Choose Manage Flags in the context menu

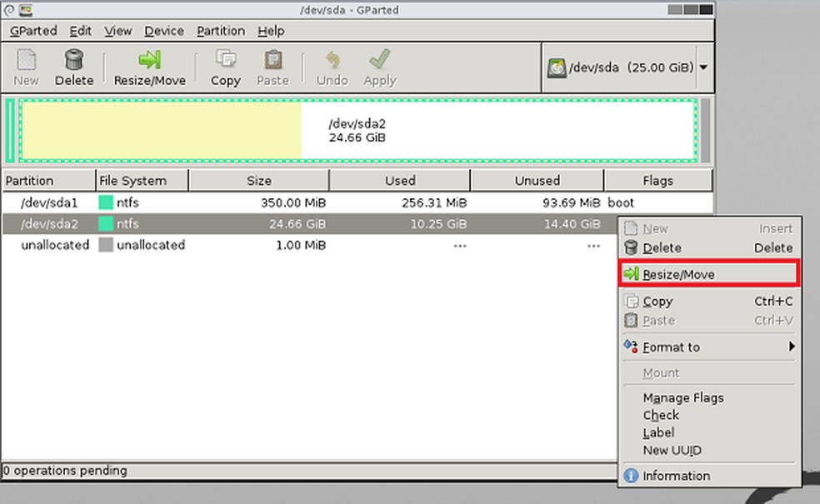click(708, 398)
